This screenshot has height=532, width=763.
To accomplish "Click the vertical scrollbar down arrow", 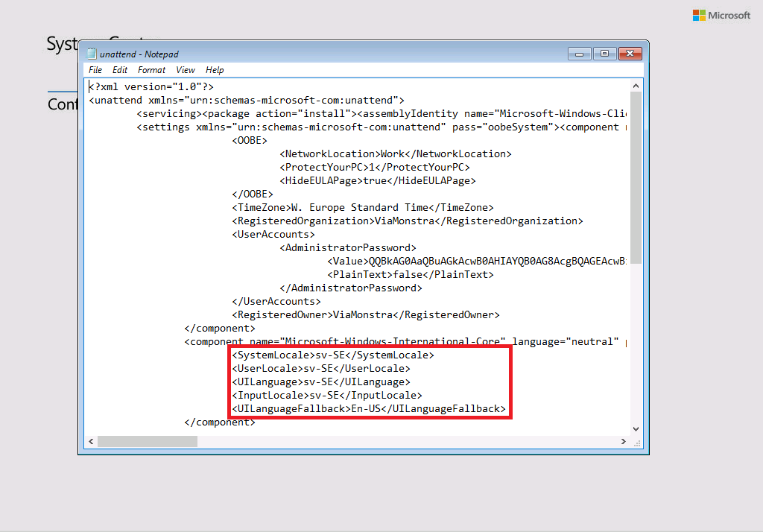I will pos(636,429).
